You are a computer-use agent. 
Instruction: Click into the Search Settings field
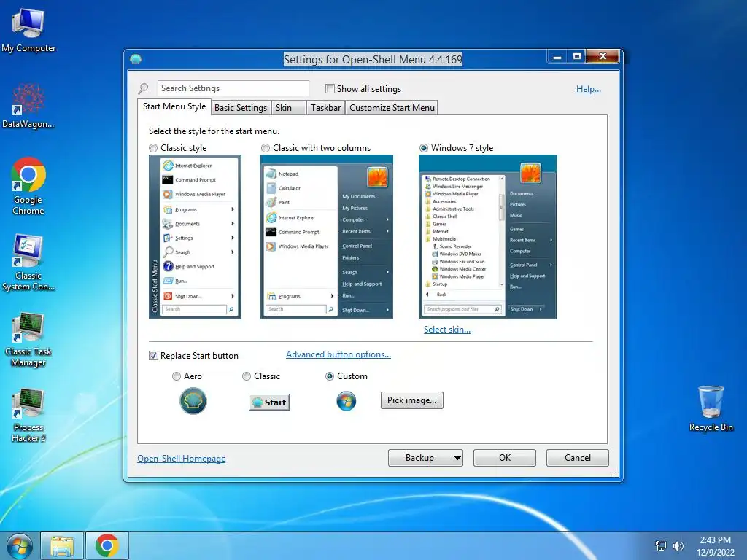(x=233, y=88)
